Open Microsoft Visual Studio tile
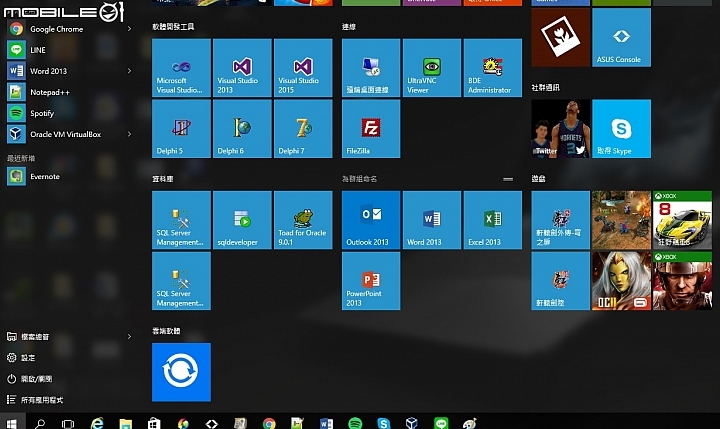 [181, 68]
